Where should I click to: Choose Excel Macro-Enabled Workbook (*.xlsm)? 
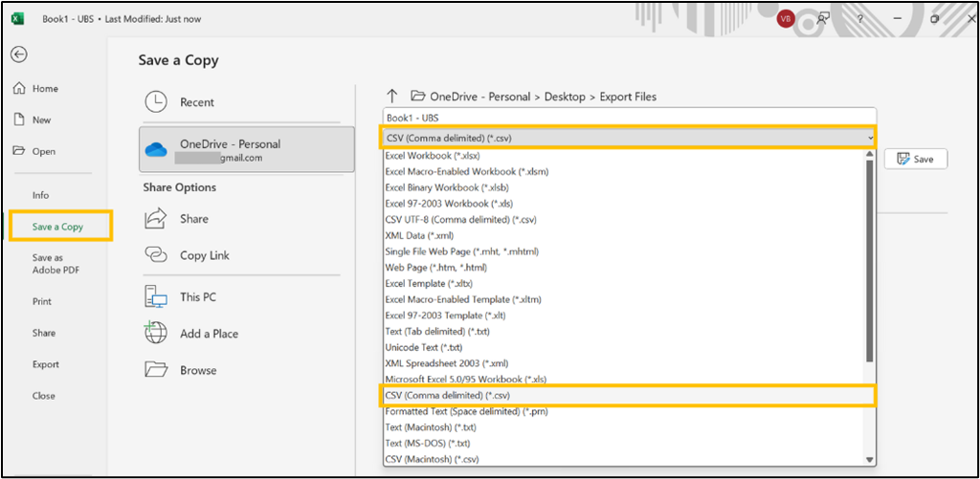[624, 171]
